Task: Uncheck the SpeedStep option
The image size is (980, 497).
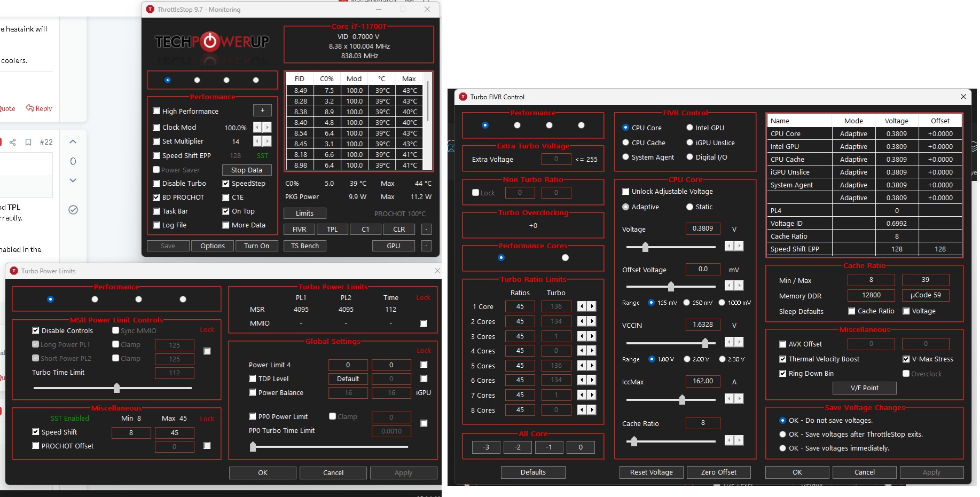Action: 226,183
